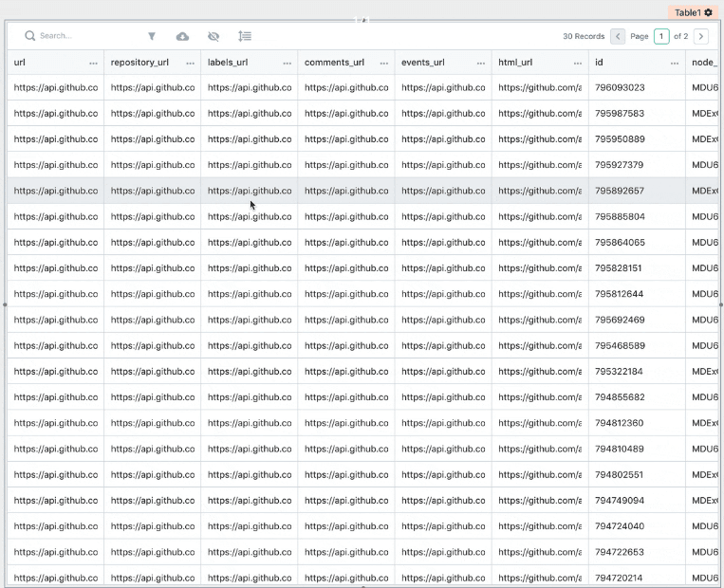Click the html_url column header

click(540, 63)
